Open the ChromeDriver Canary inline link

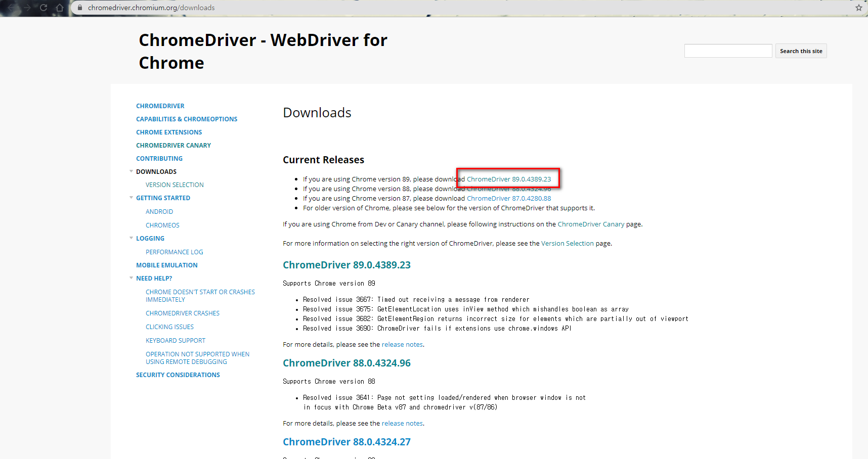591,224
